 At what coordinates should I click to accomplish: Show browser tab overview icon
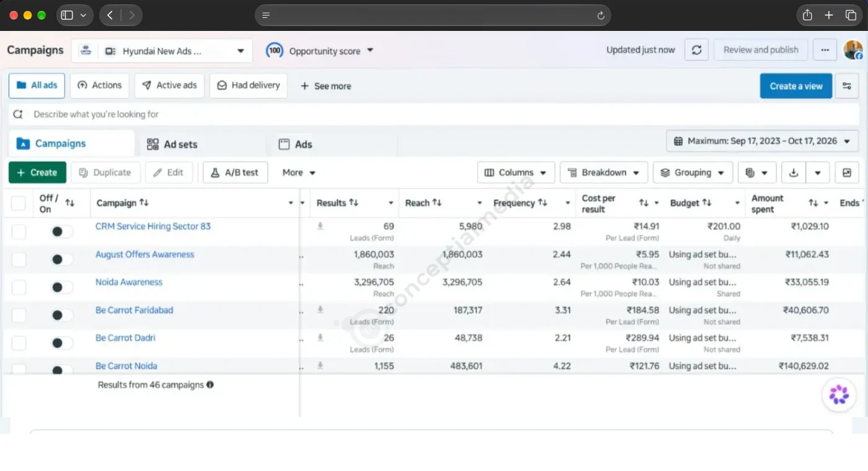pyautogui.click(x=851, y=15)
